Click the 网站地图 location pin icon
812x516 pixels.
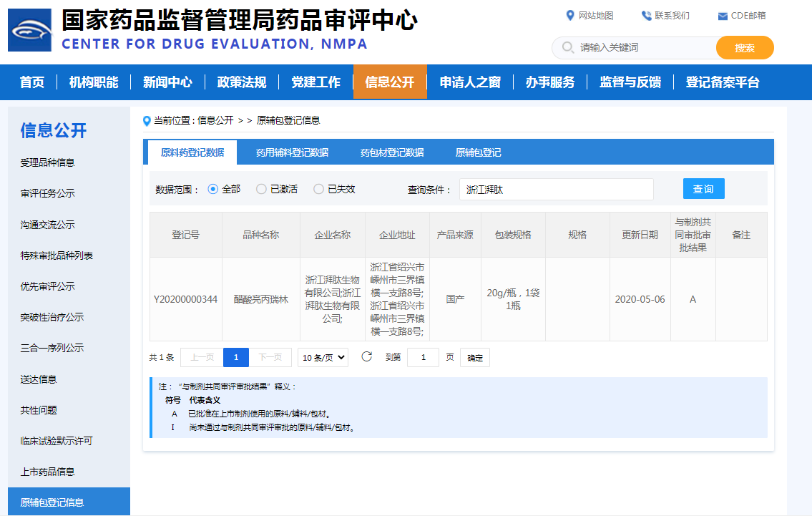pyautogui.click(x=569, y=14)
